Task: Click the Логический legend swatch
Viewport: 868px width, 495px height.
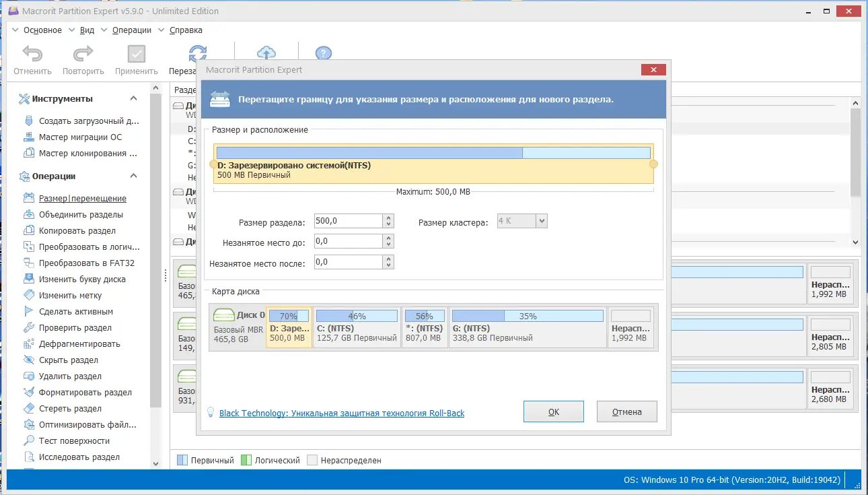Action: [246, 461]
